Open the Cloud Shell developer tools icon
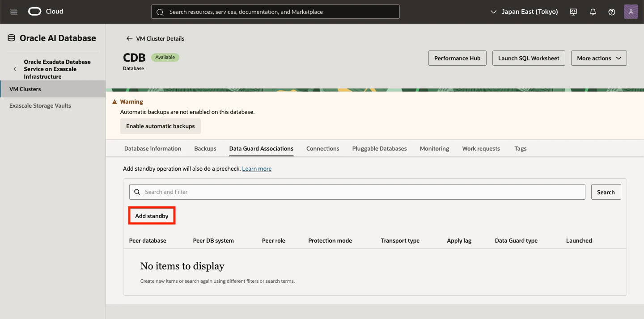The height and width of the screenshot is (319, 644). [573, 12]
